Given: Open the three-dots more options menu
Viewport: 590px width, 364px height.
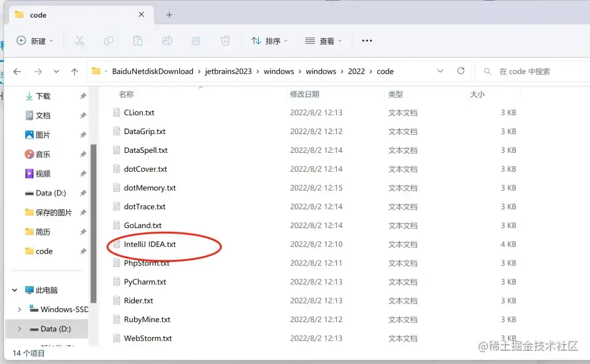Looking at the screenshot, I should pos(367,41).
